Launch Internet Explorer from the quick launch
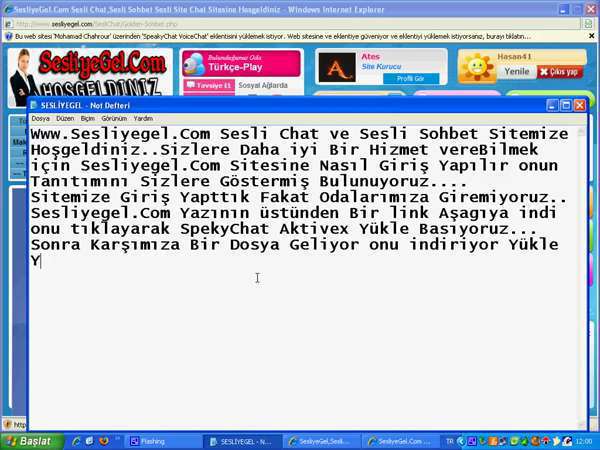The image size is (600, 450). 76,441
